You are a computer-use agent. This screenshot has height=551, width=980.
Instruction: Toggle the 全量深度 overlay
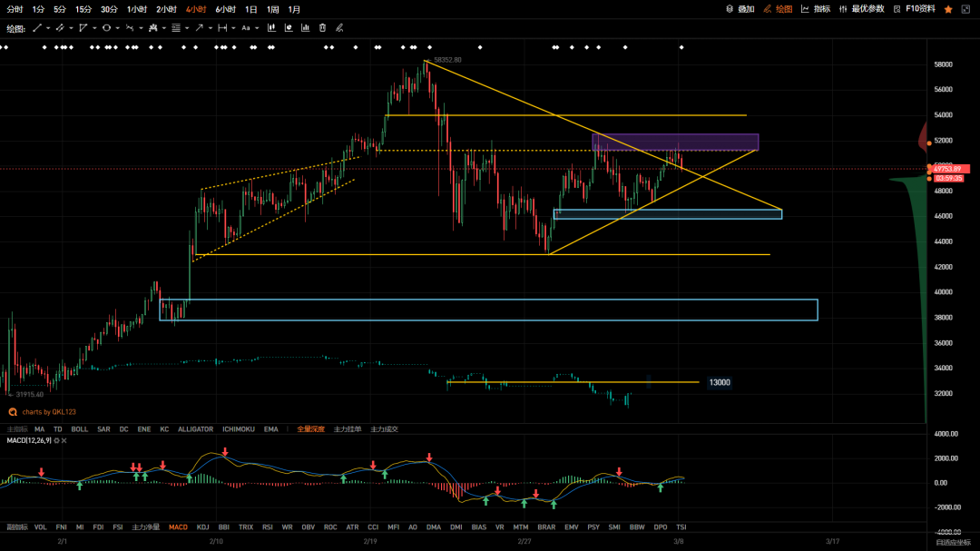point(310,428)
